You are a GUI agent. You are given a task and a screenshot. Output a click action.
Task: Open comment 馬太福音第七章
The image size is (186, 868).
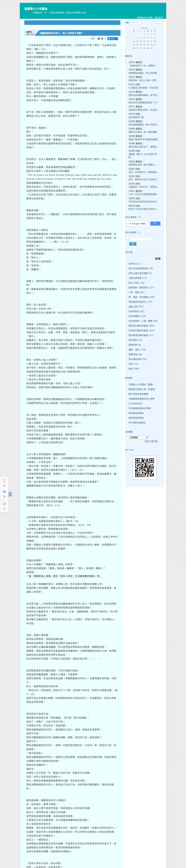coord(136,117)
